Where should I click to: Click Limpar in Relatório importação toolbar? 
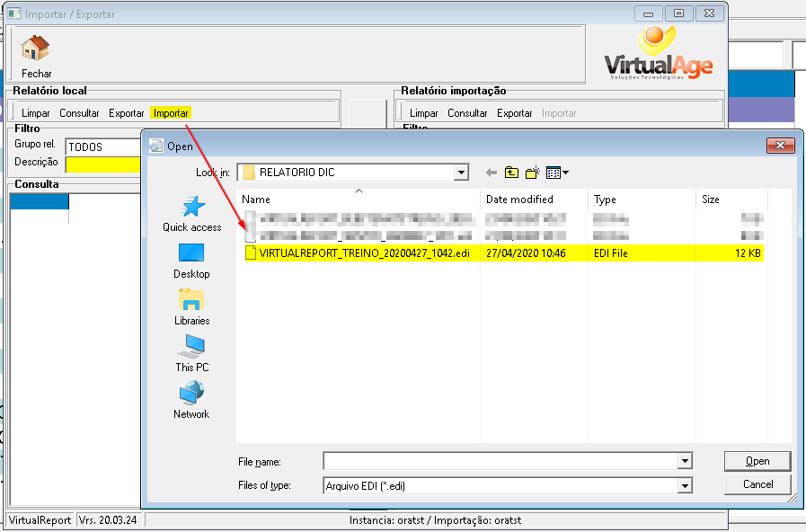(423, 113)
